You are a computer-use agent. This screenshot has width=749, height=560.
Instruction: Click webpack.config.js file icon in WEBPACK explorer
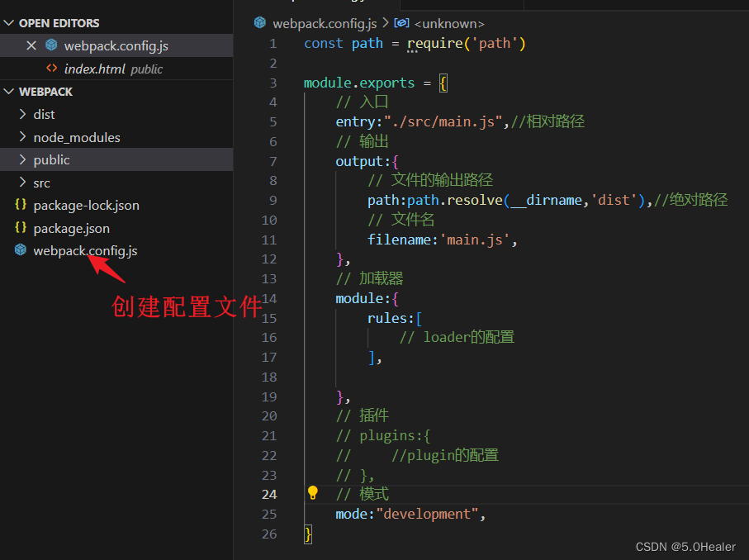[x=20, y=250]
